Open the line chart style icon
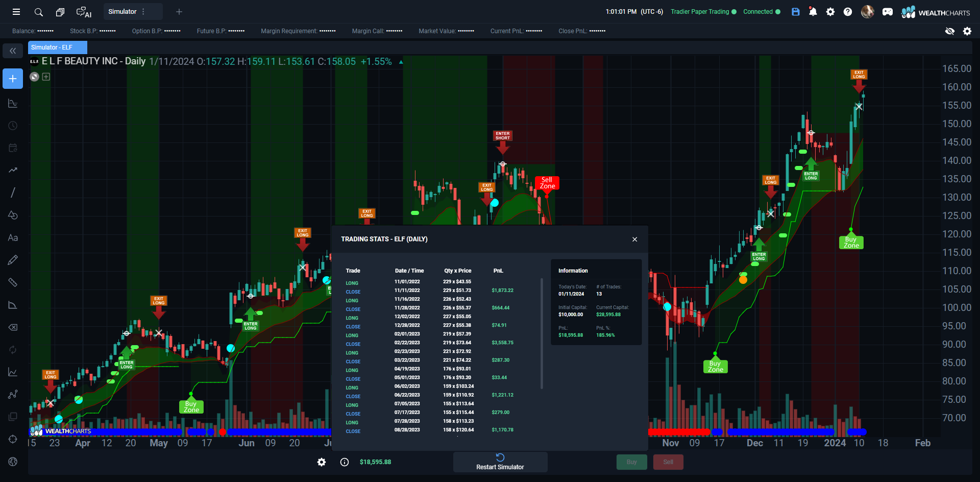980x482 pixels. [13, 372]
